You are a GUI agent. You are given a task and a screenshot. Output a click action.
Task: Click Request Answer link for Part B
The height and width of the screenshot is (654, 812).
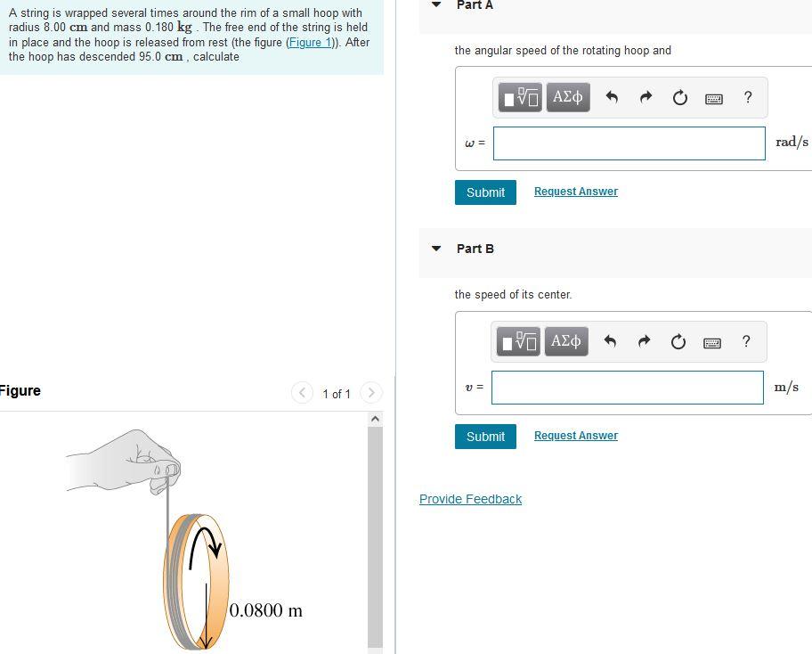pyautogui.click(x=576, y=436)
